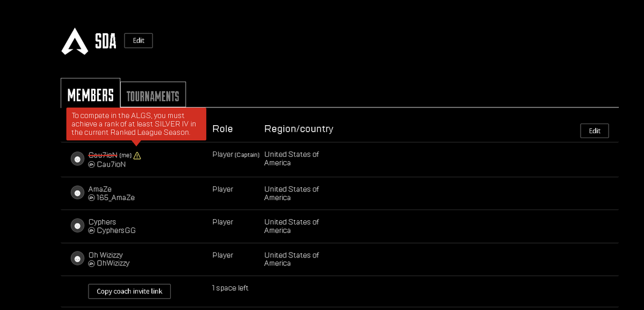Click the Role column header

point(223,129)
